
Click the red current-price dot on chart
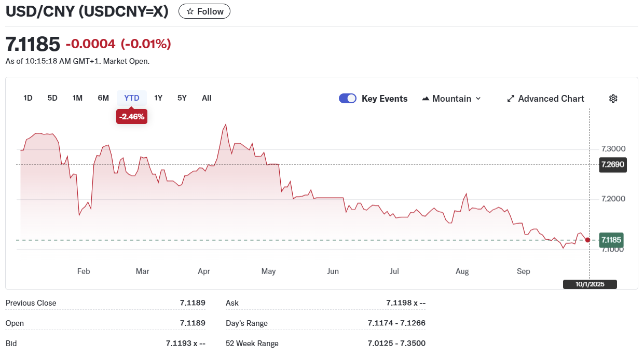point(587,240)
